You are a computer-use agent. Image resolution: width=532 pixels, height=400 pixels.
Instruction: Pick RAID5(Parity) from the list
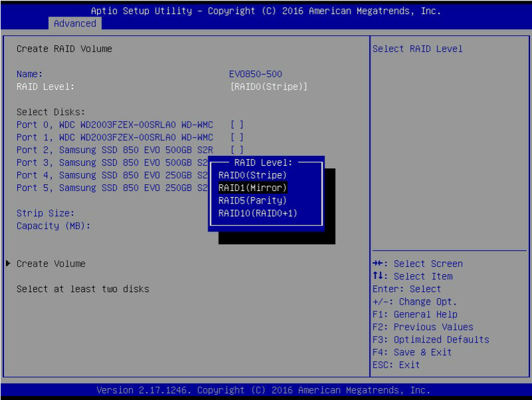pos(253,200)
